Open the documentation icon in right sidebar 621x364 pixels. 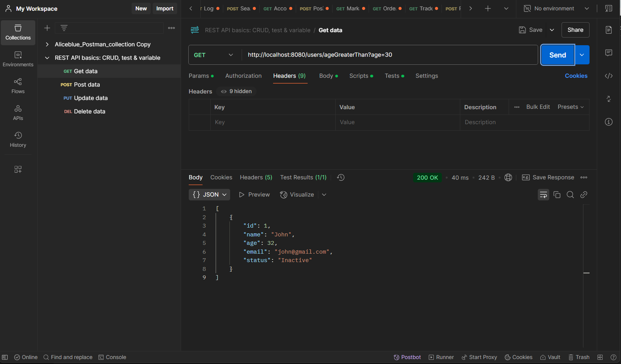pyautogui.click(x=609, y=30)
